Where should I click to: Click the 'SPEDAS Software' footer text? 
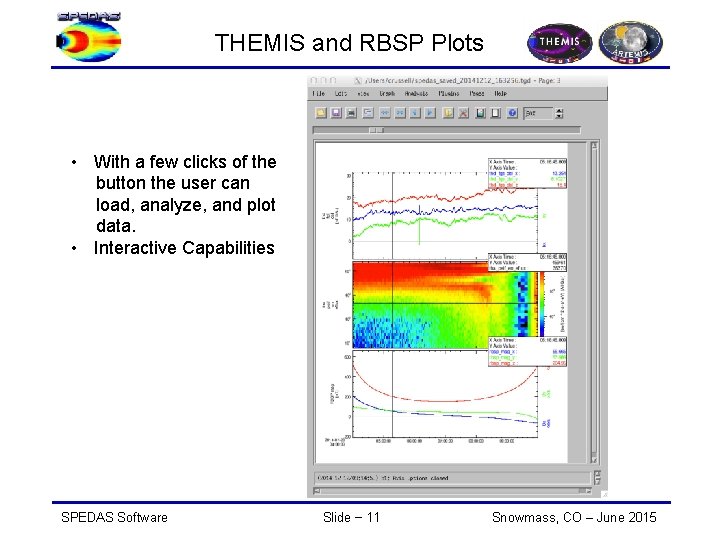tap(114, 518)
